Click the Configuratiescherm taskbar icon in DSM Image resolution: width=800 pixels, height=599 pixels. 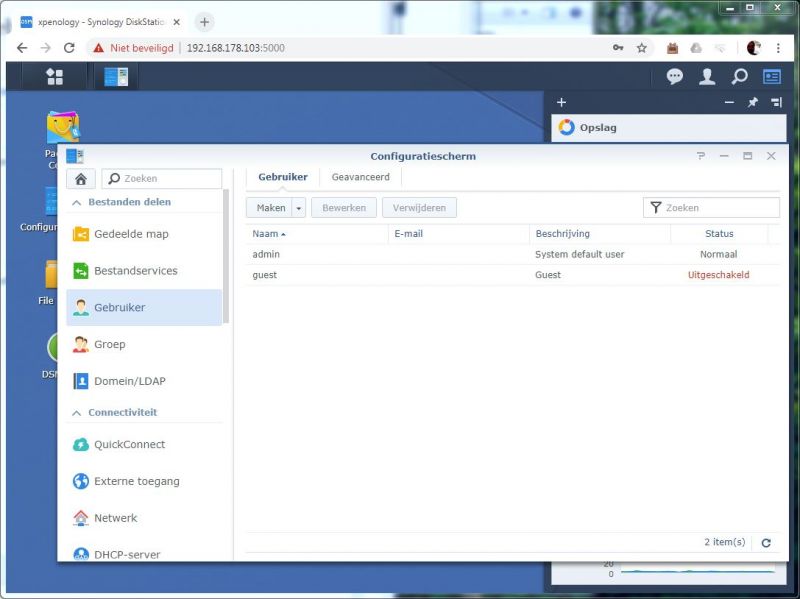[116, 77]
